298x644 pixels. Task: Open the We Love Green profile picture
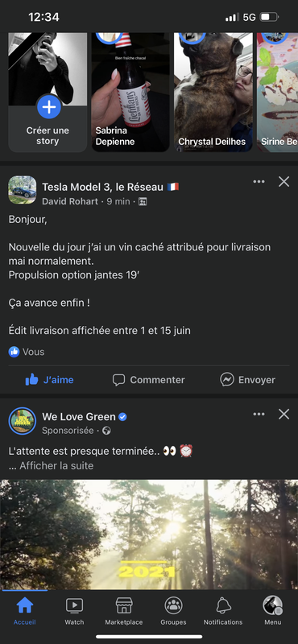pos(23,421)
